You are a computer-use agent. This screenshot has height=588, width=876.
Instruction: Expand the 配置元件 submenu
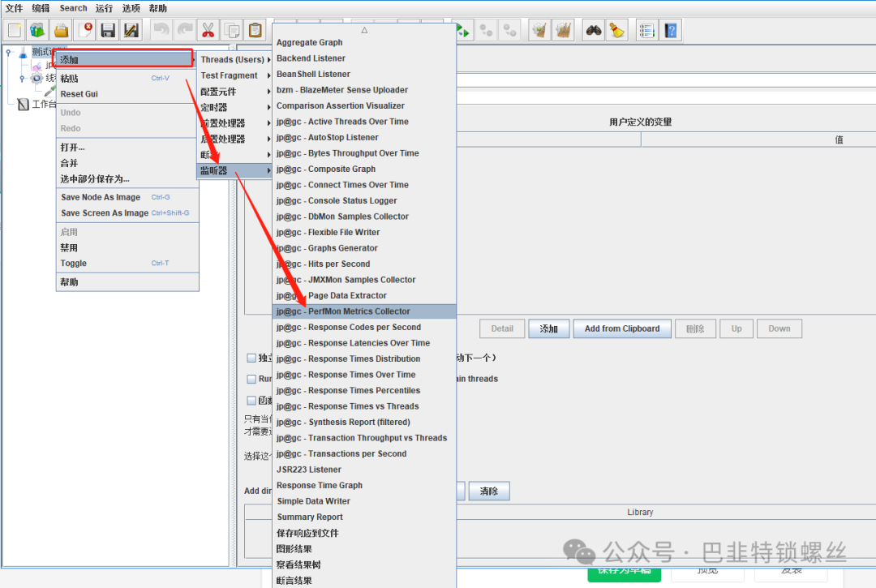[x=234, y=92]
